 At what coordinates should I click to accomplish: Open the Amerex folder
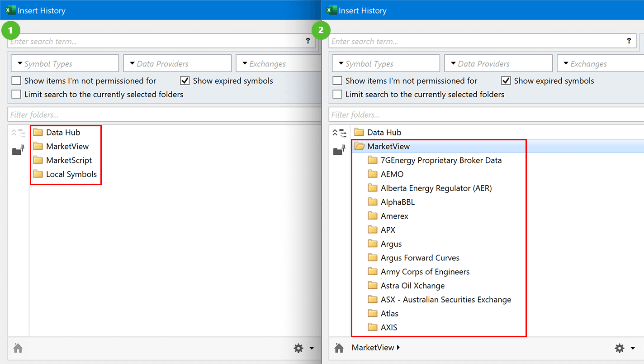click(388, 216)
